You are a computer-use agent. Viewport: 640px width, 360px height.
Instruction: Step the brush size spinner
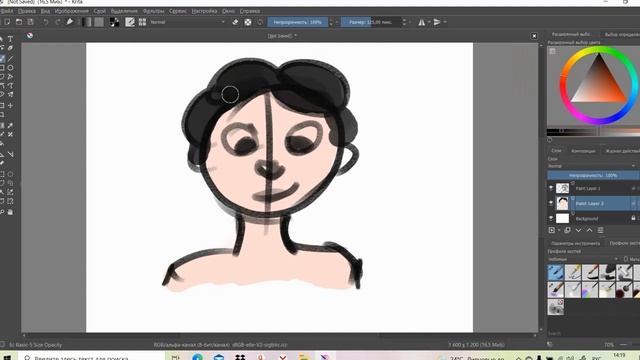tap(404, 22)
